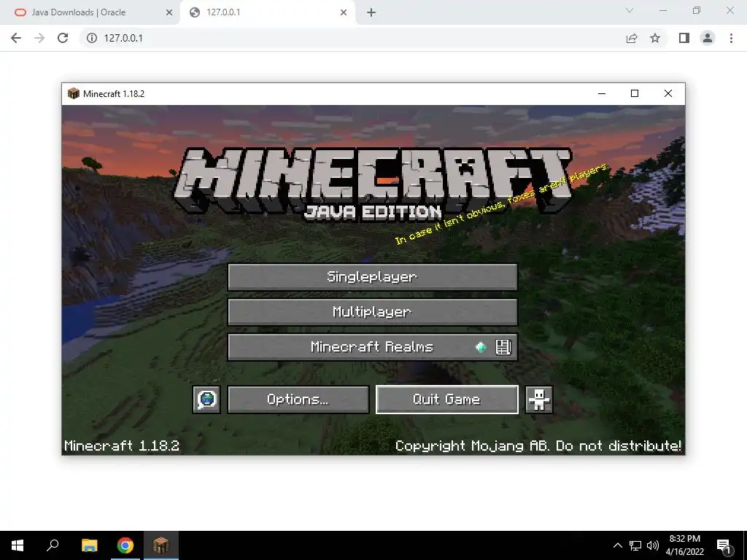Toggle the browser side panel
747x560 pixels.
click(x=684, y=38)
